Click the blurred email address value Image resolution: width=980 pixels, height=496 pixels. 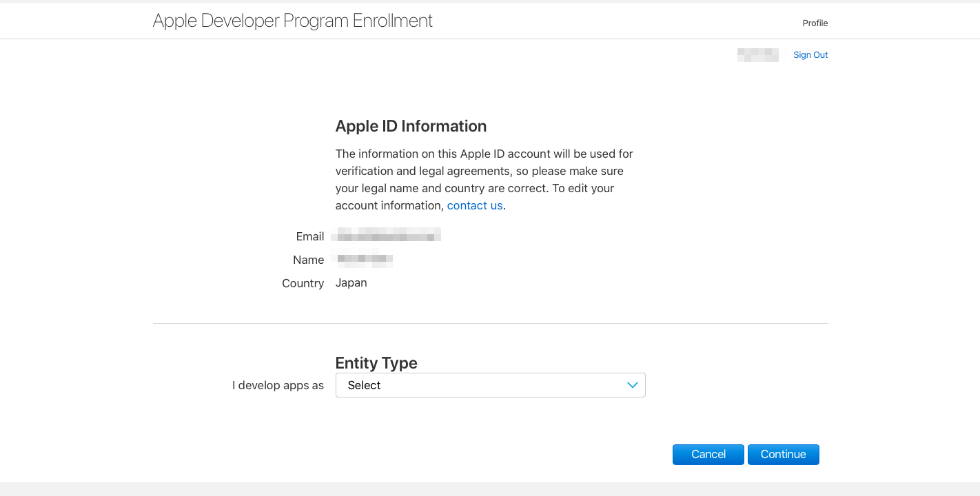(386, 235)
